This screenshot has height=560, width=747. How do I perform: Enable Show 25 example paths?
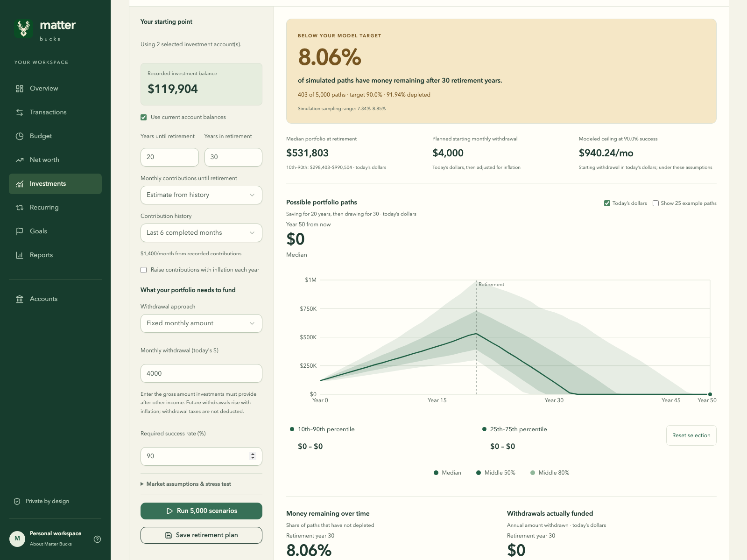pos(655,203)
